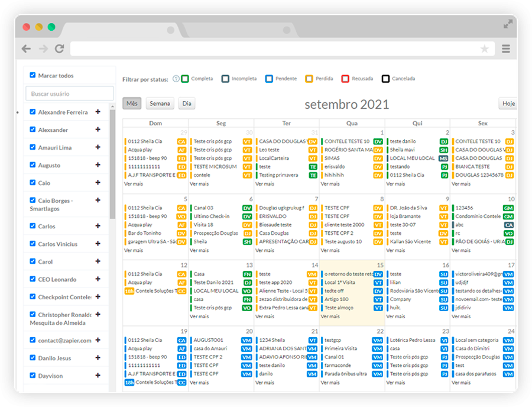
Task: Filter by orange Perdida status box
Action: (309, 79)
